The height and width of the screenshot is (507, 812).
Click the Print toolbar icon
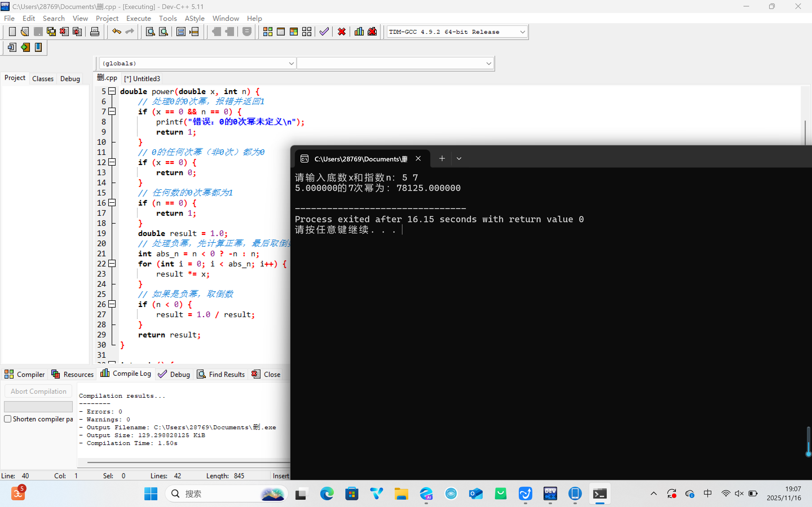pyautogui.click(x=95, y=32)
